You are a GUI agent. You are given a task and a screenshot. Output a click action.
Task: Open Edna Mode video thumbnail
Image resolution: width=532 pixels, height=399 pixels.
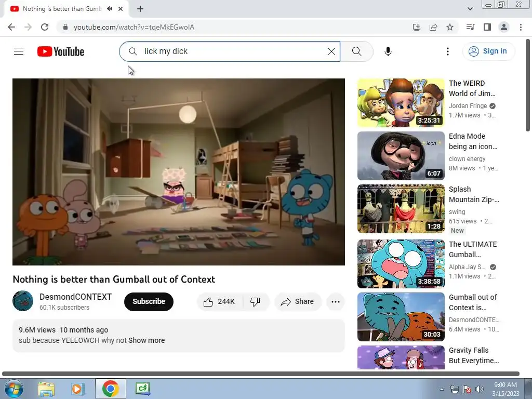pos(401,156)
